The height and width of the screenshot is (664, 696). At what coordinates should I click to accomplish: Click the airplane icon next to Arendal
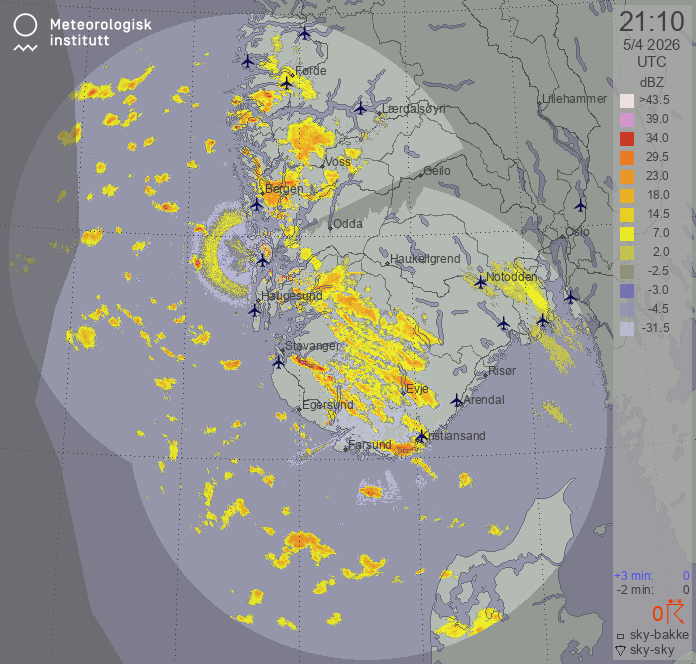point(457,400)
